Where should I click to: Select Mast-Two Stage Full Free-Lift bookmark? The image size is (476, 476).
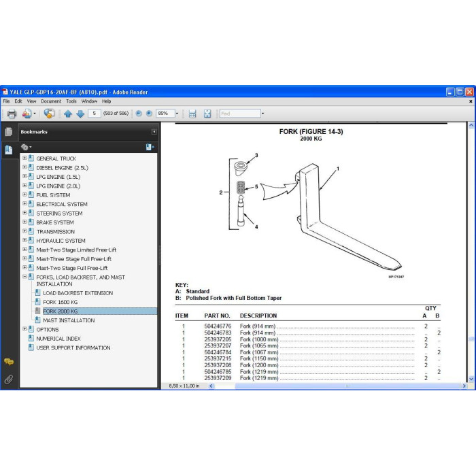72,268
